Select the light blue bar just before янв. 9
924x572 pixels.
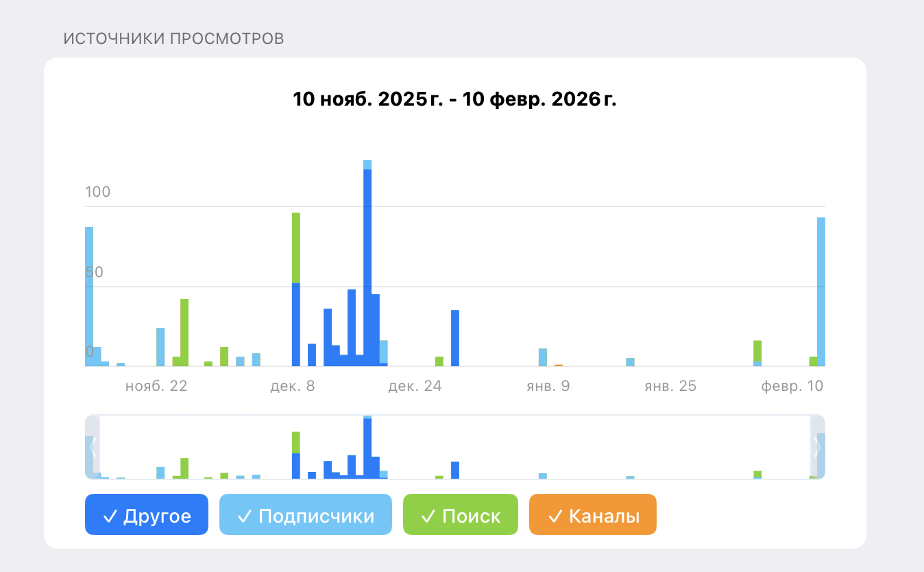point(543,357)
